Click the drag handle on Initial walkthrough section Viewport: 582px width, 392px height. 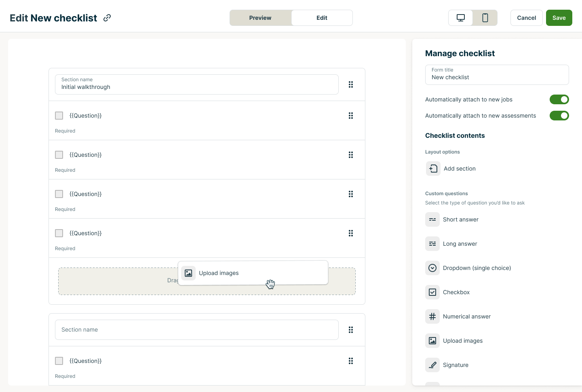351,84
